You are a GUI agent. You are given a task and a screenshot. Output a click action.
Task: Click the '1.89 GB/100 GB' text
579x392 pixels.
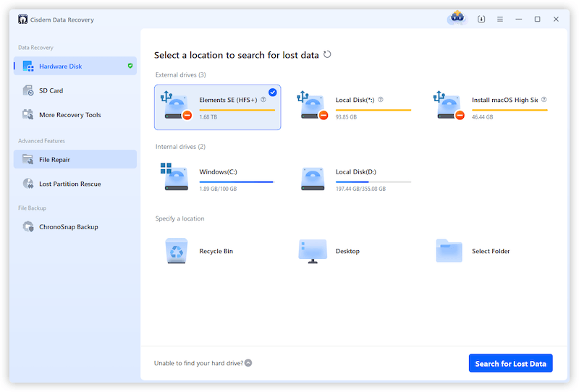point(218,189)
